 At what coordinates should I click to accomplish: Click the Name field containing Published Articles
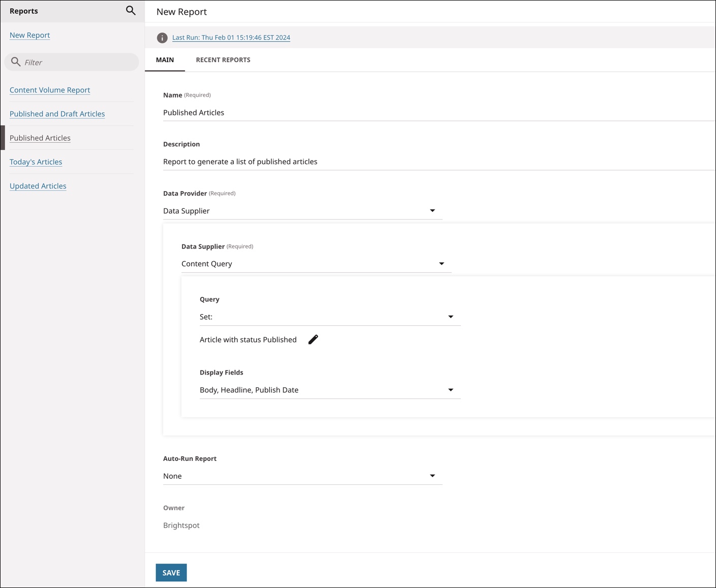tap(439, 113)
